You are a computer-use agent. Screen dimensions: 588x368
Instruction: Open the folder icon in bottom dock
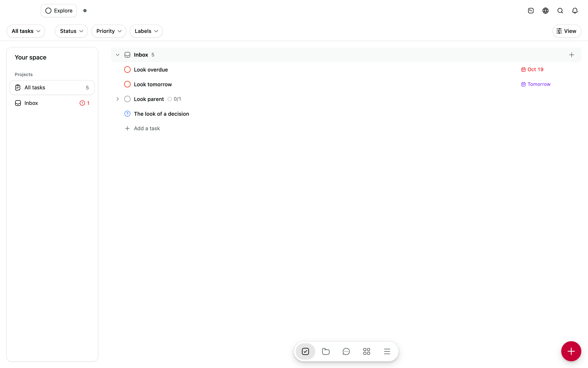point(326,351)
